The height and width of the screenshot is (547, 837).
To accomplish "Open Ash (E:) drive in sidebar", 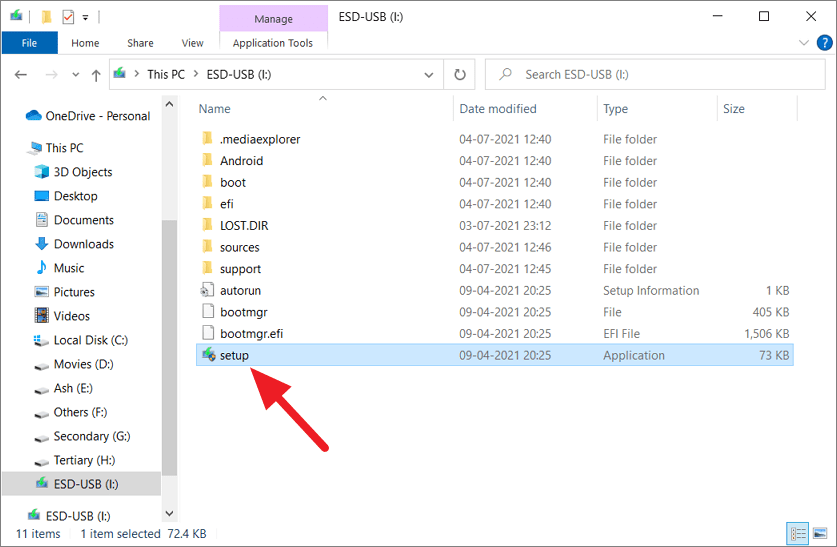I will [64, 388].
